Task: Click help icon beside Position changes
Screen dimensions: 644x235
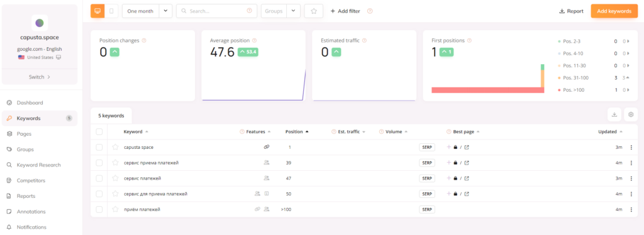Action: (144, 41)
